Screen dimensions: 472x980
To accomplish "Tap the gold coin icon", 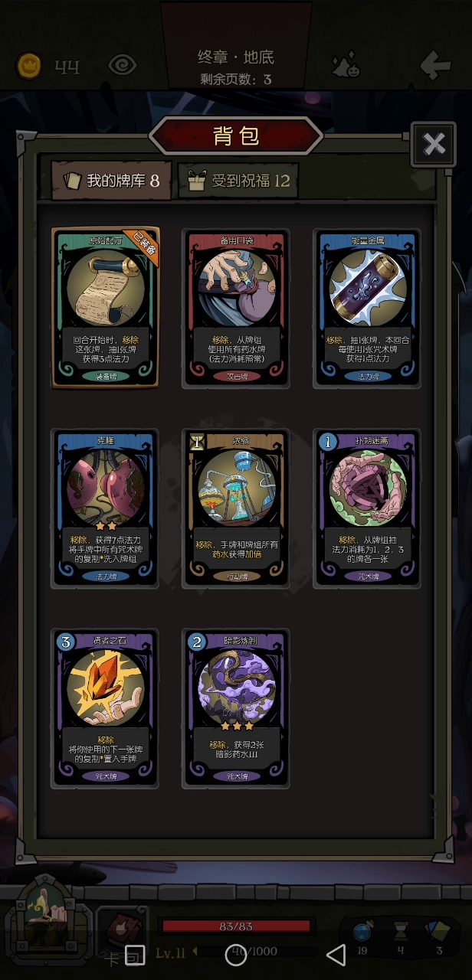I will [x=29, y=67].
